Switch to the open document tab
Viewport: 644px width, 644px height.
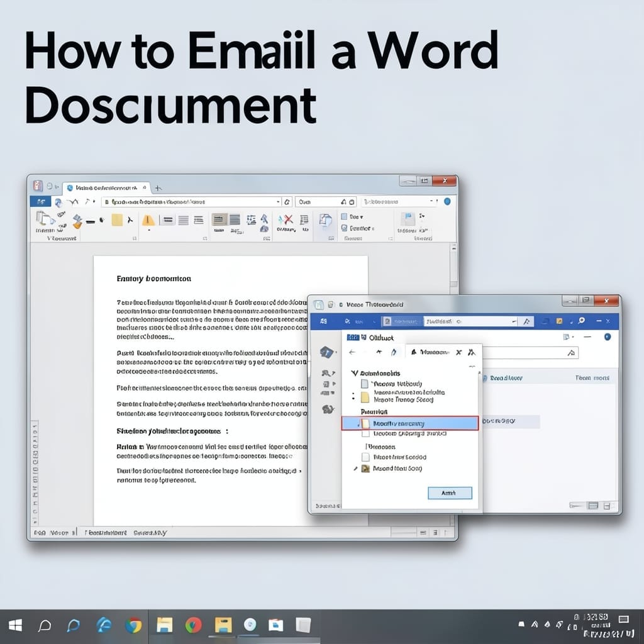click(107, 187)
